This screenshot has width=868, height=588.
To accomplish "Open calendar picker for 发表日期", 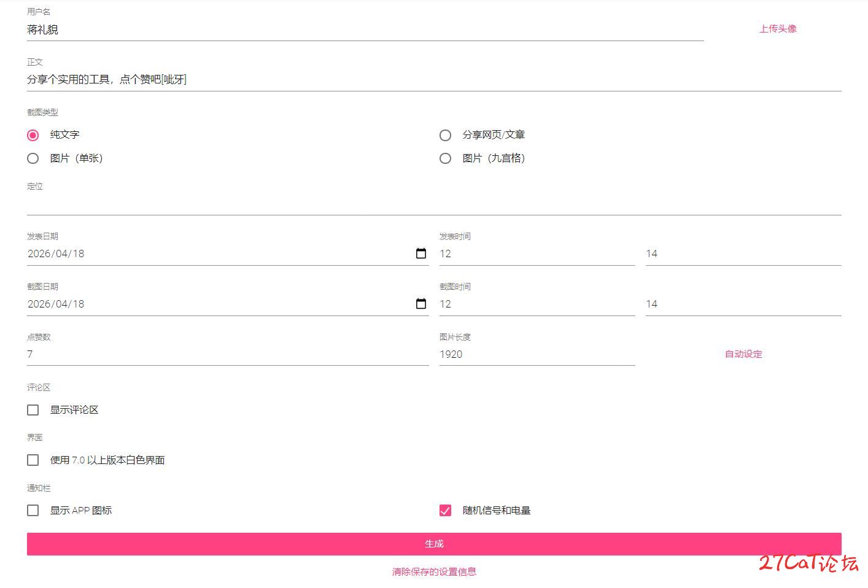I will [421, 253].
